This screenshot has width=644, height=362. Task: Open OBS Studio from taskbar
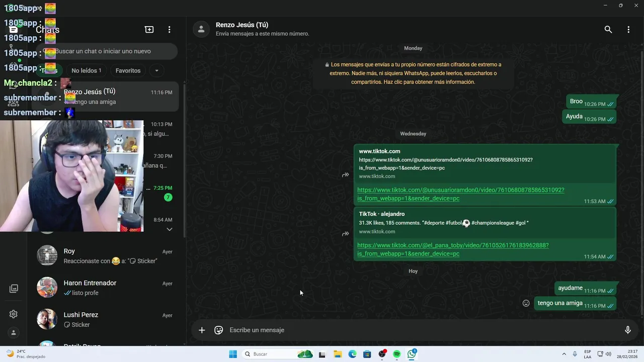coord(382,354)
